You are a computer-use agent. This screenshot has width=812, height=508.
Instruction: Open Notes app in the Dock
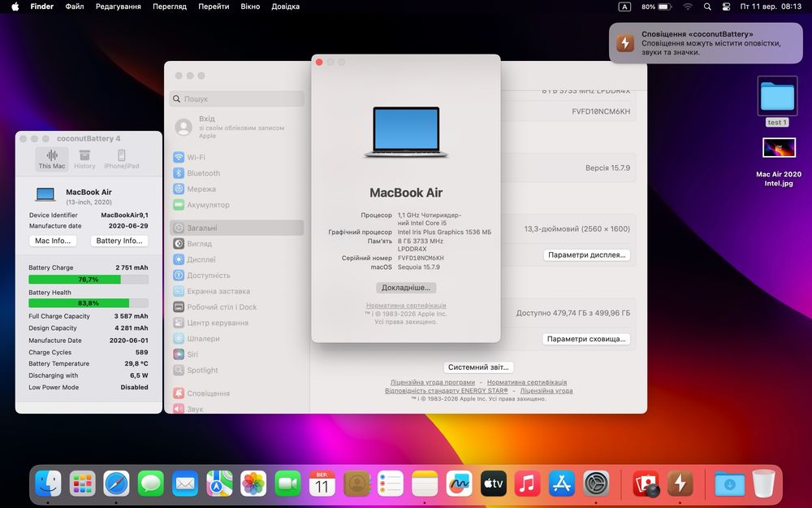(425, 484)
